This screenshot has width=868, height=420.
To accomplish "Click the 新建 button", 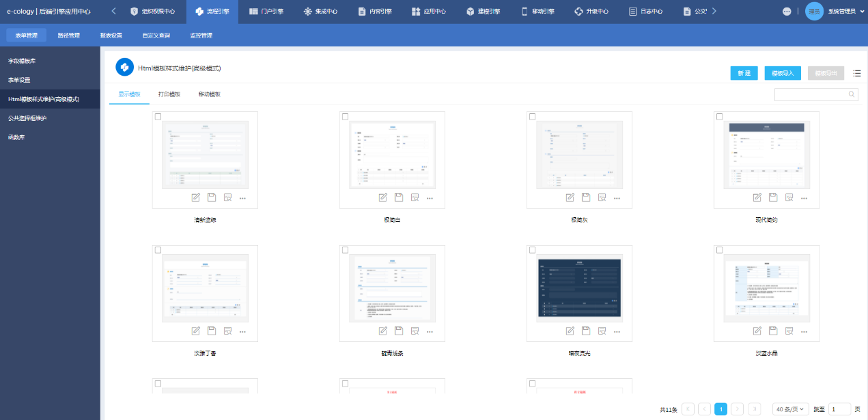I will 744,73.
